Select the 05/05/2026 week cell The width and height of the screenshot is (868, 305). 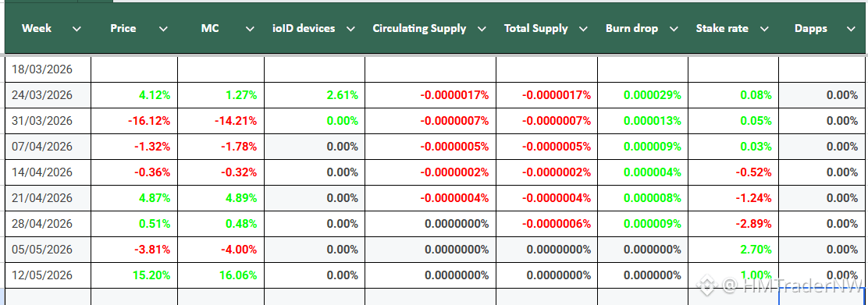(48, 250)
